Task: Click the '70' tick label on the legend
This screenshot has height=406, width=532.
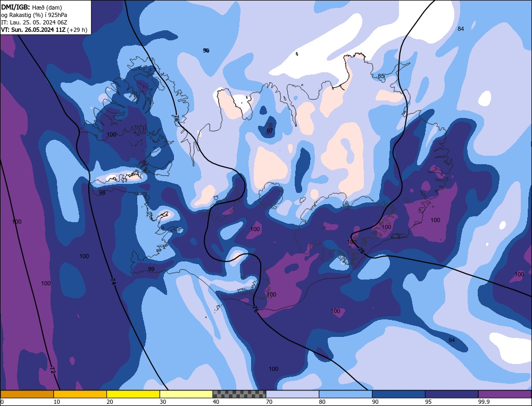Action: point(269,402)
